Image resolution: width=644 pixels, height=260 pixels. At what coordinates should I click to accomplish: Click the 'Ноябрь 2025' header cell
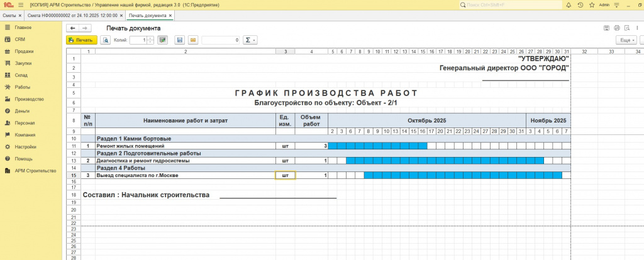[548, 121]
